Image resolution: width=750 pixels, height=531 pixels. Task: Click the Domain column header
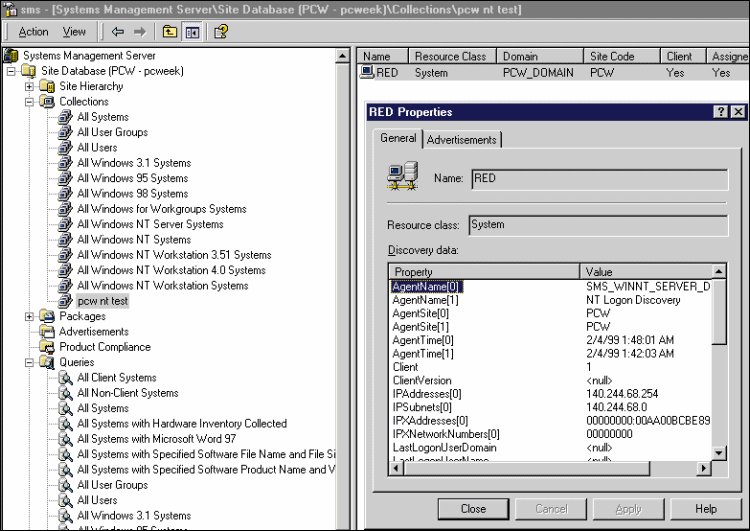click(540, 56)
